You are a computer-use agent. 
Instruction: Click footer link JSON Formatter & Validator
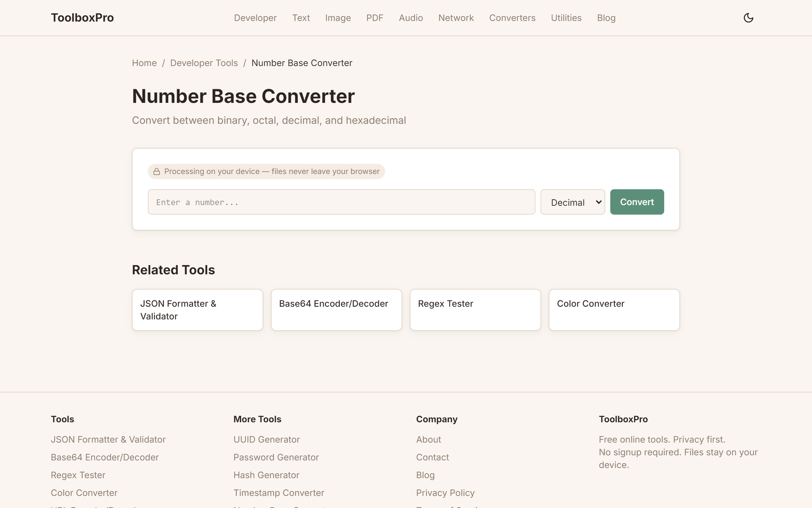click(x=108, y=439)
